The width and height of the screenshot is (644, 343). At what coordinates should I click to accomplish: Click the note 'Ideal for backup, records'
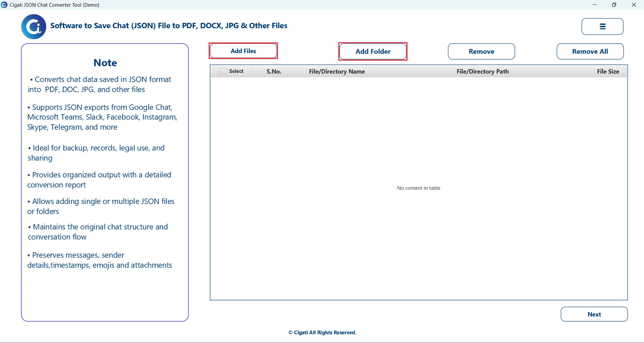pyautogui.click(x=96, y=153)
